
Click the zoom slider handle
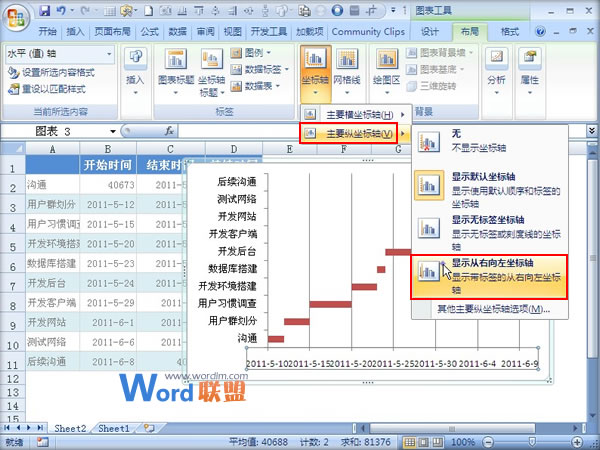(x=532, y=442)
